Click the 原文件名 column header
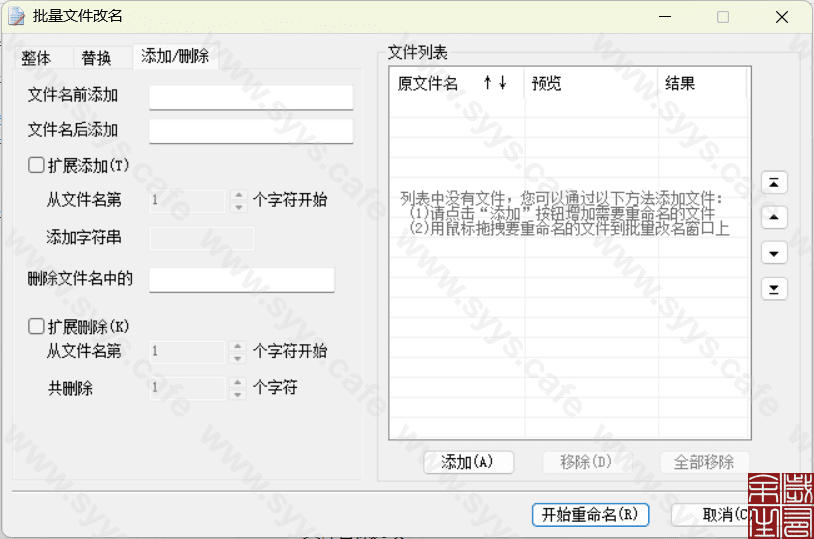814x539 pixels. (x=457, y=83)
